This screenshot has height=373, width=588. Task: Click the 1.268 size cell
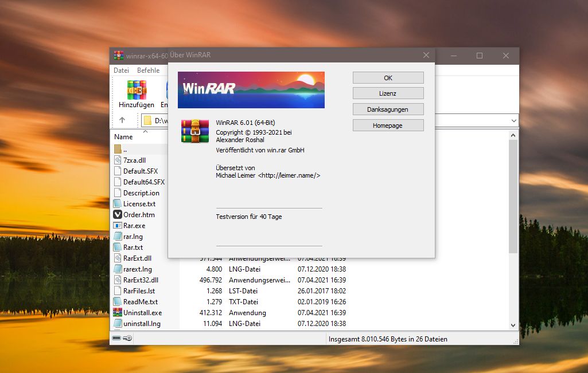(214, 290)
